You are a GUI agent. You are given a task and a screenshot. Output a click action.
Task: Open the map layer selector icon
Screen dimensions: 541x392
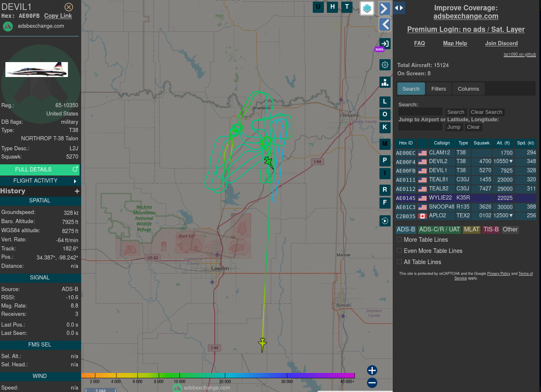[367, 8]
